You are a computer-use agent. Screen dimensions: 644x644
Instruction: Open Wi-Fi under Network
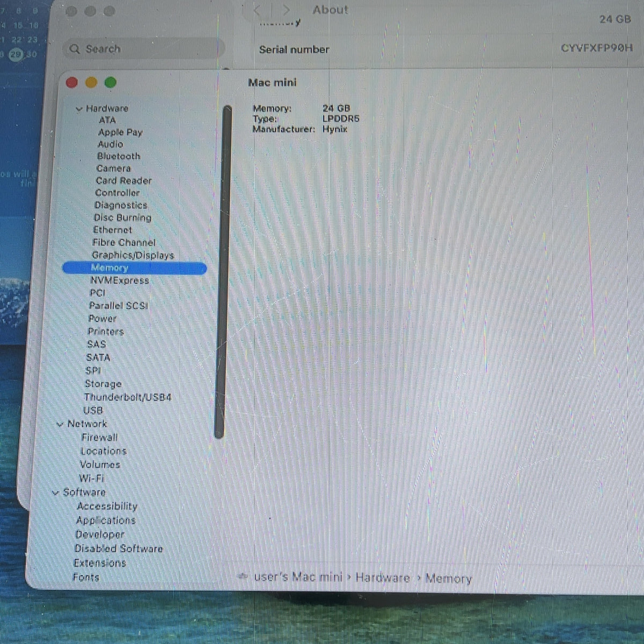(x=91, y=479)
